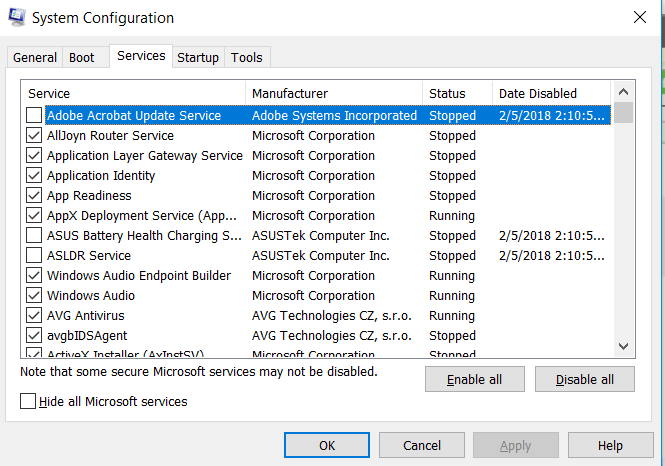The width and height of the screenshot is (665, 466).
Task: Select the Adobe Acrobat Update Service row name
Action: [x=134, y=115]
